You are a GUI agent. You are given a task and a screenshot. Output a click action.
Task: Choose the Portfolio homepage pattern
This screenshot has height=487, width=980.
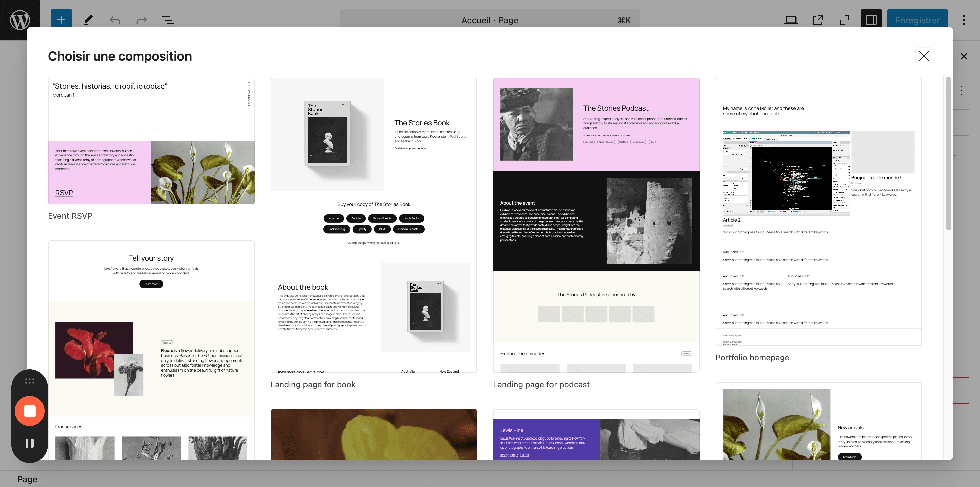[x=818, y=212]
